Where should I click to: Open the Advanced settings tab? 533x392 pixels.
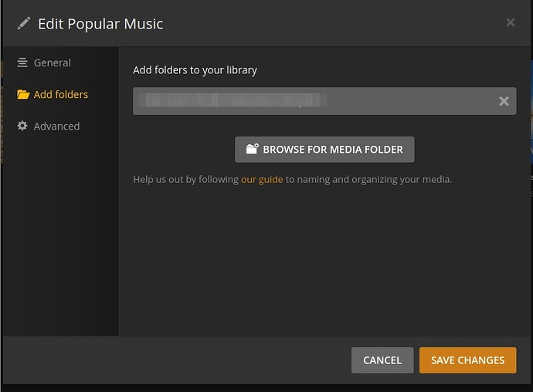[x=56, y=126]
